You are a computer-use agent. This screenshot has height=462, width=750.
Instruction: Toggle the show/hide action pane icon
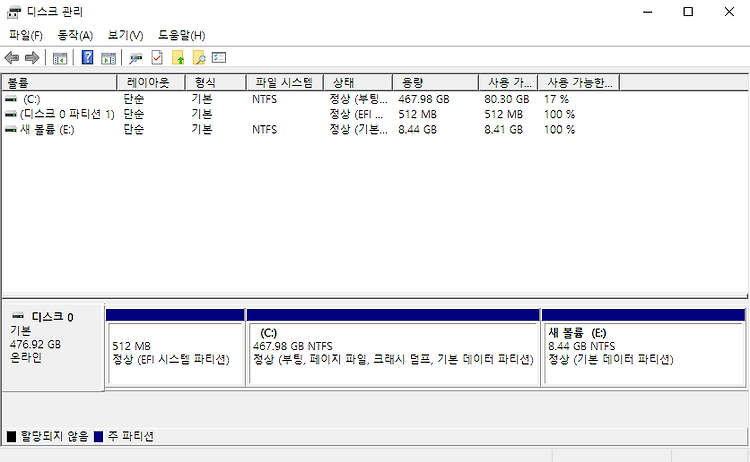(x=109, y=58)
